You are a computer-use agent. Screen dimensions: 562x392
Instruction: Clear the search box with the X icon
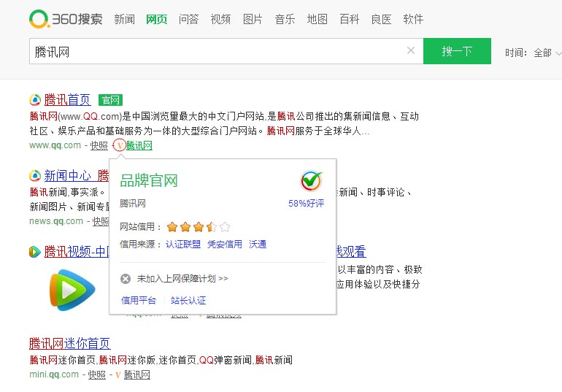[x=411, y=51]
